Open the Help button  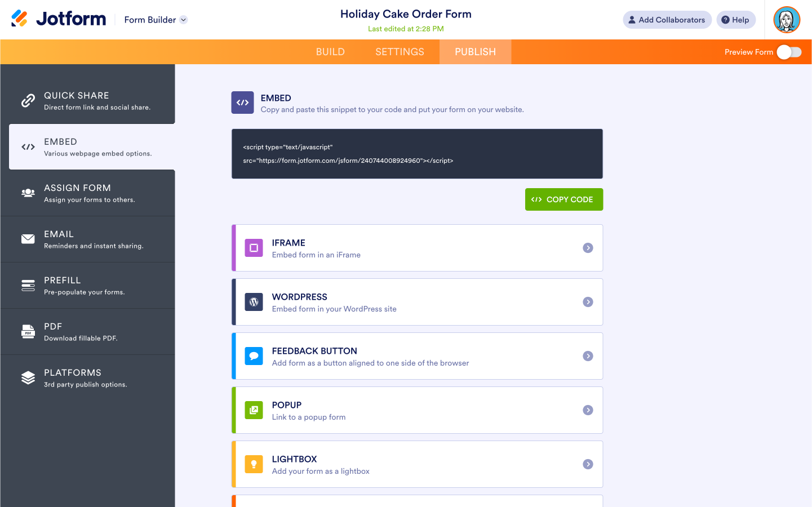pyautogui.click(x=735, y=20)
